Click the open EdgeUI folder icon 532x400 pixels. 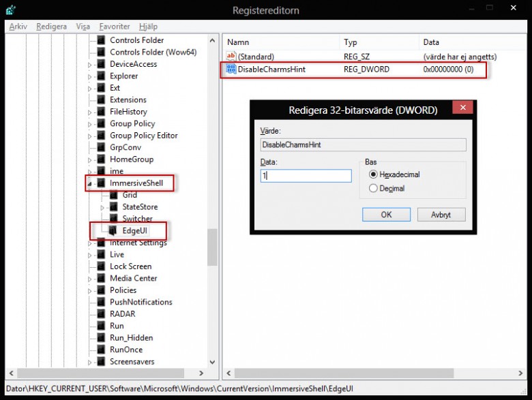pos(113,230)
